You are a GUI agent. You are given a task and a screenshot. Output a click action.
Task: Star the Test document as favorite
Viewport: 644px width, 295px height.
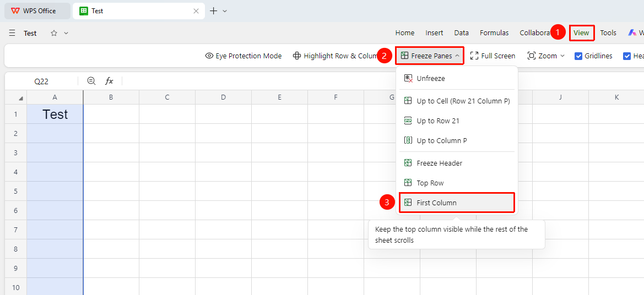(54, 33)
